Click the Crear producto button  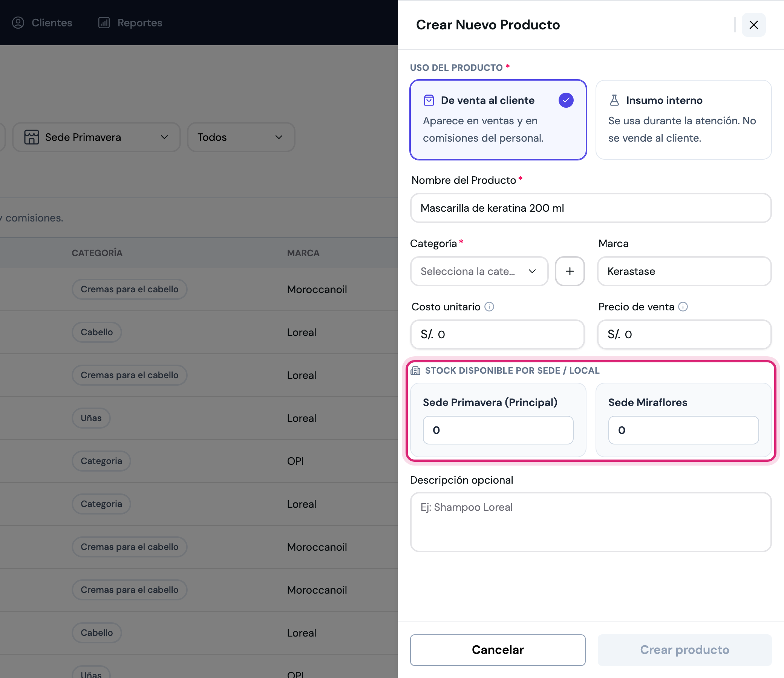(x=684, y=650)
